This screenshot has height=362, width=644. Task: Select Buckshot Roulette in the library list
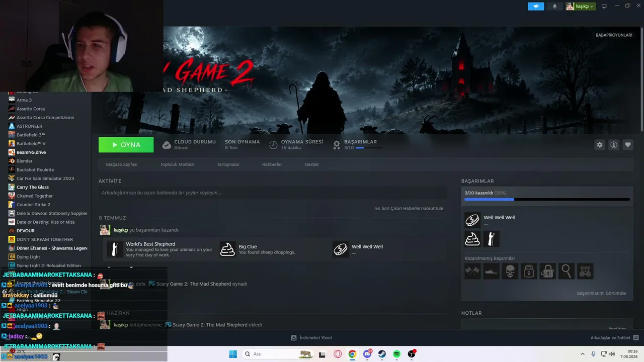pyautogui.click(x=35, y=170)
